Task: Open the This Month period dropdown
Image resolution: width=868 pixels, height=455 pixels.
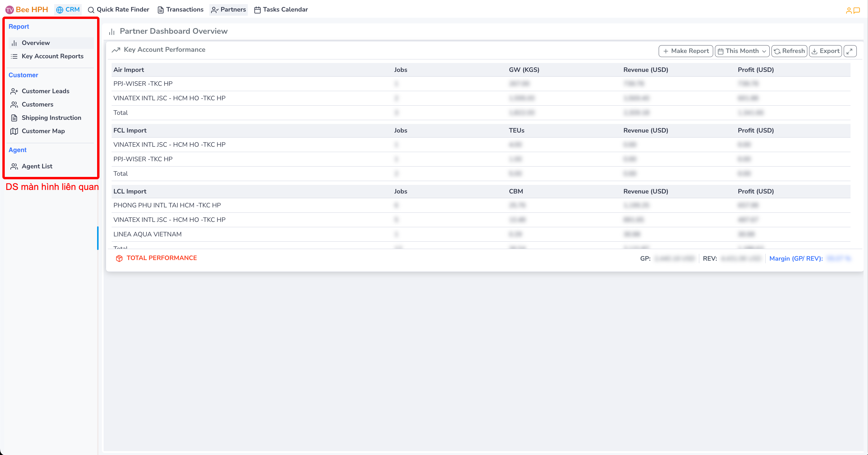Action: tap(742, 51)
